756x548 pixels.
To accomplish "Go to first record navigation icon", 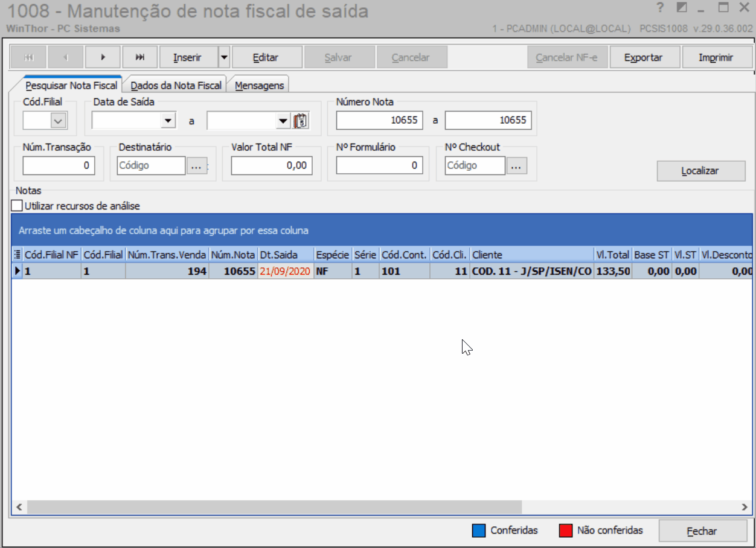I will point(28,57).
